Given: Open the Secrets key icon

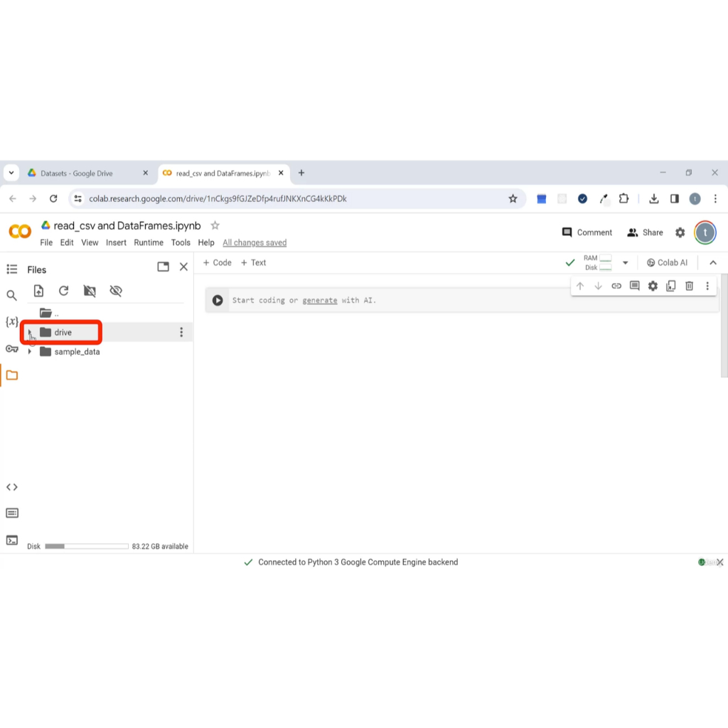Looking at the screenshot, I should click(x=11, y=348).
